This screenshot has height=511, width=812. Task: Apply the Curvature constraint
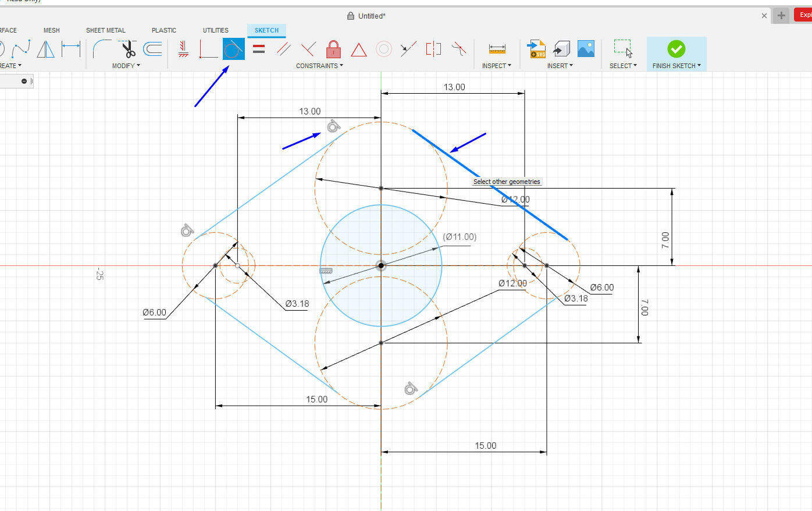[459, 49]
